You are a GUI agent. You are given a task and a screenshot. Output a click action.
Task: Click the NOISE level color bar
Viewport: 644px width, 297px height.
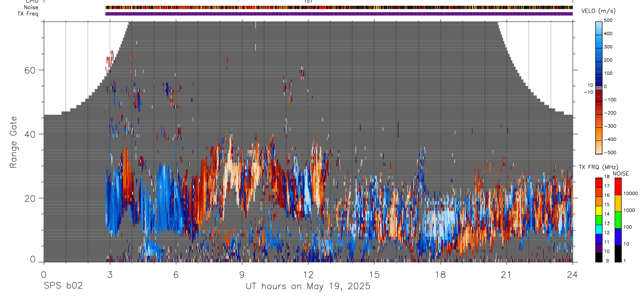click(x=618, y=219)
